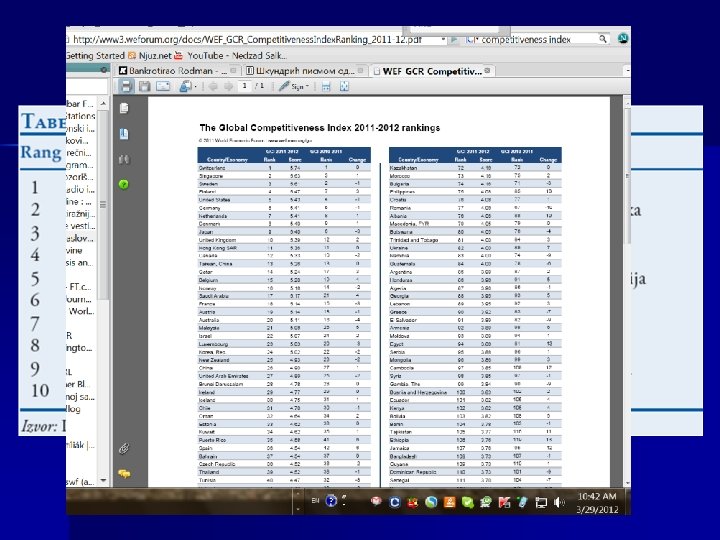This screenshot has width=720, height=540.
Task: Click the blue help question icon in tray
Action: point(331,501)
